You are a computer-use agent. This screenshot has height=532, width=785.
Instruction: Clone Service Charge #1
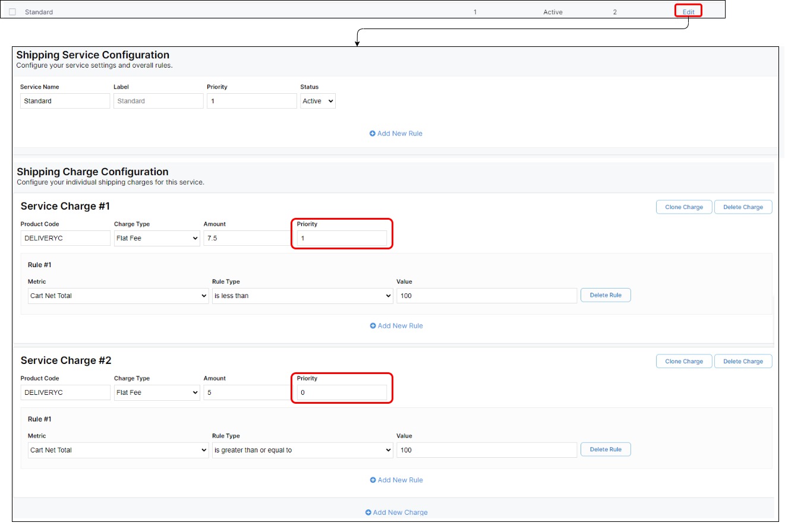[x=683, y=207]
